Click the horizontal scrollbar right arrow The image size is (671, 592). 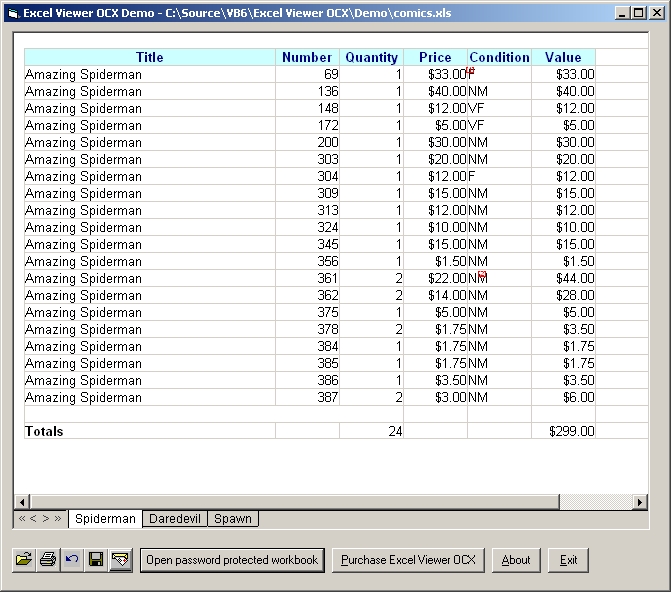(640, 502)
